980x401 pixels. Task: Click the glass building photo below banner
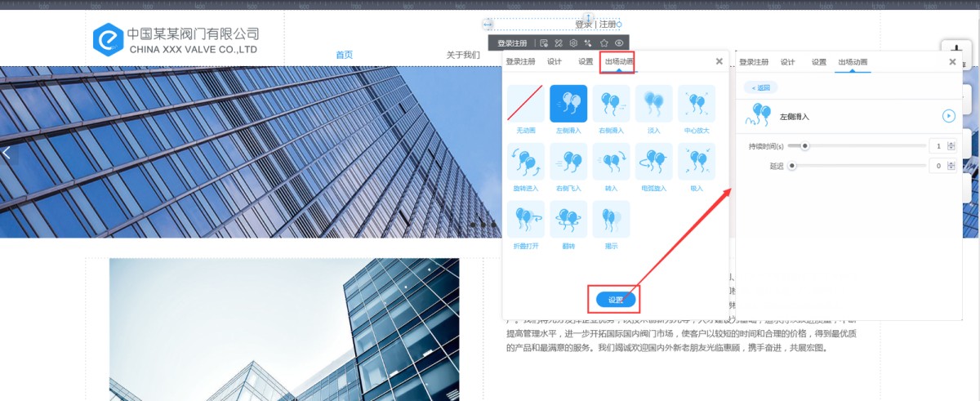(284, 329)
